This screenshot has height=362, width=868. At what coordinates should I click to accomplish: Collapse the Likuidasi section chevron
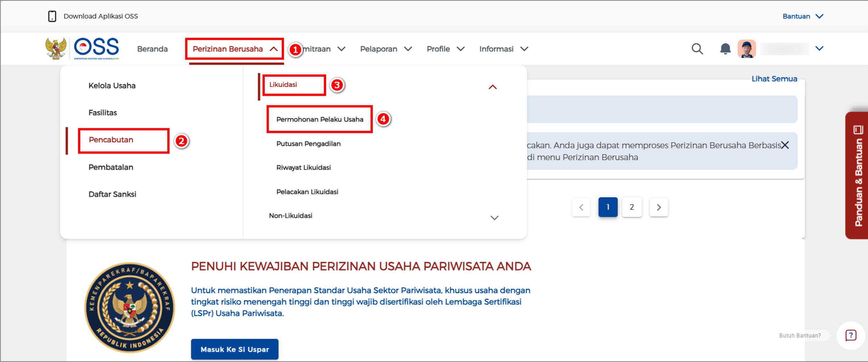(x=493, y=87)
